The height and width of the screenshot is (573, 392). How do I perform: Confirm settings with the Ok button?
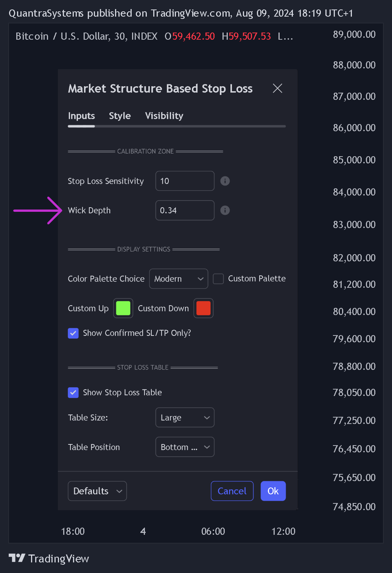coord(273,491)
